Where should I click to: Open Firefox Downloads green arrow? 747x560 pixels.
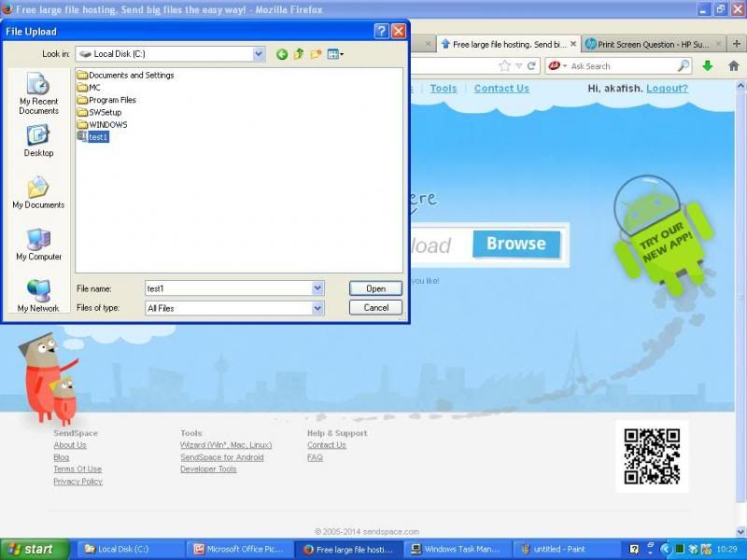pos(708,66)
